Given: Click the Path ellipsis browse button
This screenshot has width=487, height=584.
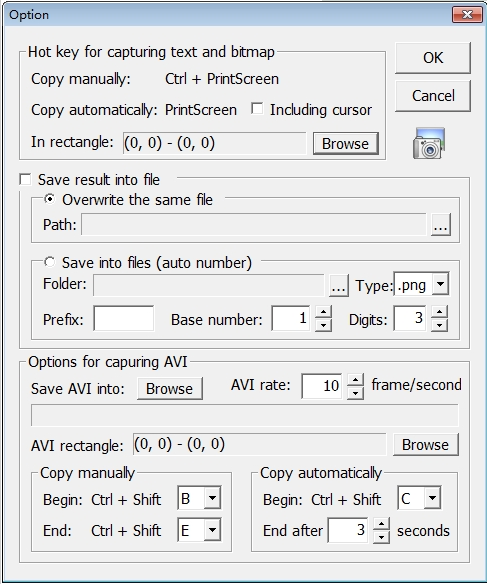Looking at the screenshot, I should pos(441,225).
